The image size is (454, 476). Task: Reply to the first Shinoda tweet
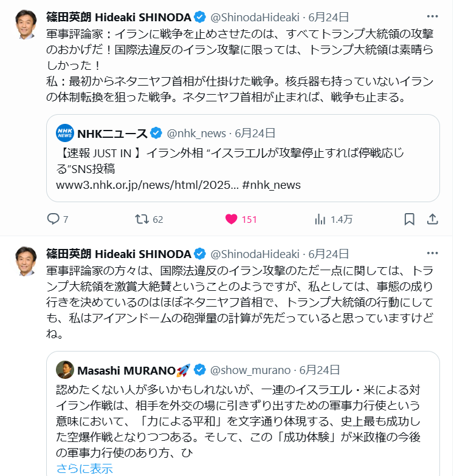click(53, 219)
